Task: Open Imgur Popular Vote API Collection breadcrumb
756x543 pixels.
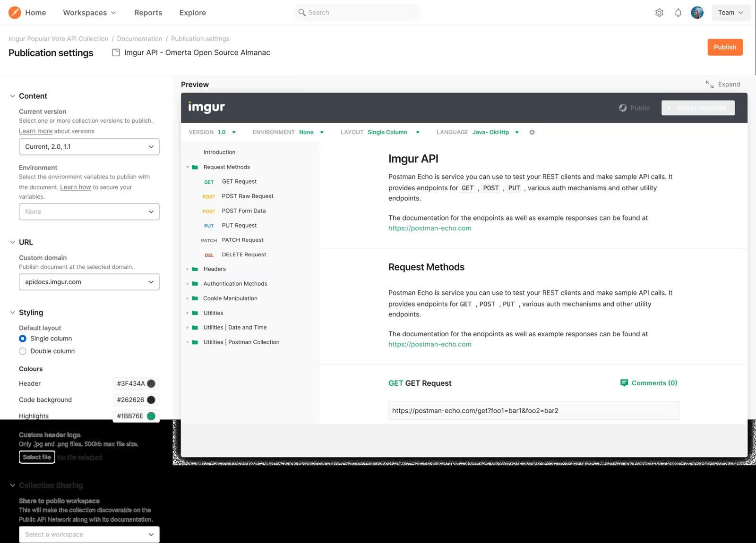Action: coord(58,39)
